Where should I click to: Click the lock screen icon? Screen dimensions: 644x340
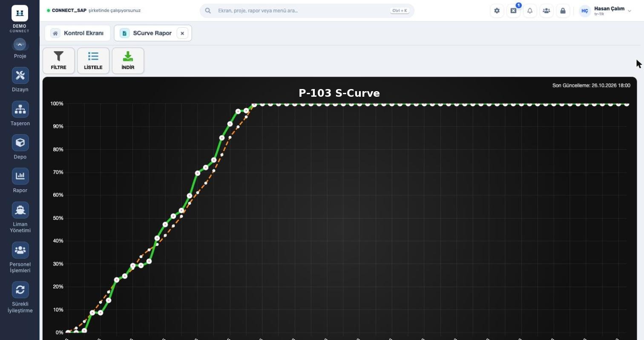point(563,11)
